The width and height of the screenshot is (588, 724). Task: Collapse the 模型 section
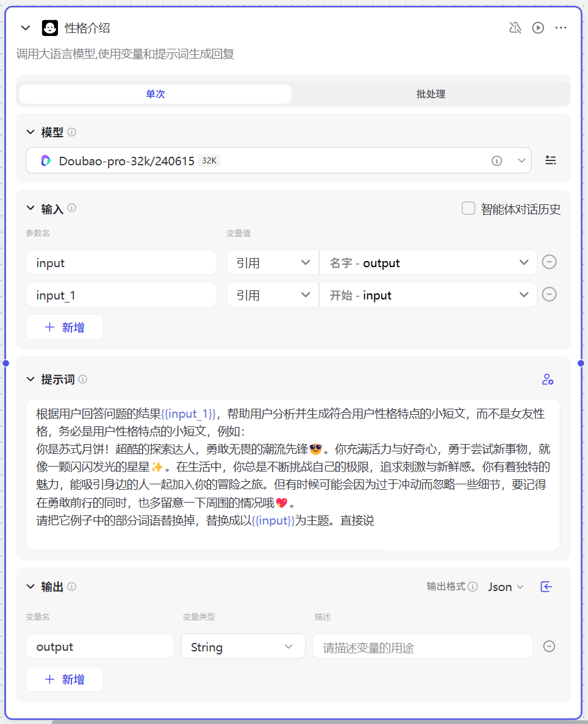click(30, 132)
